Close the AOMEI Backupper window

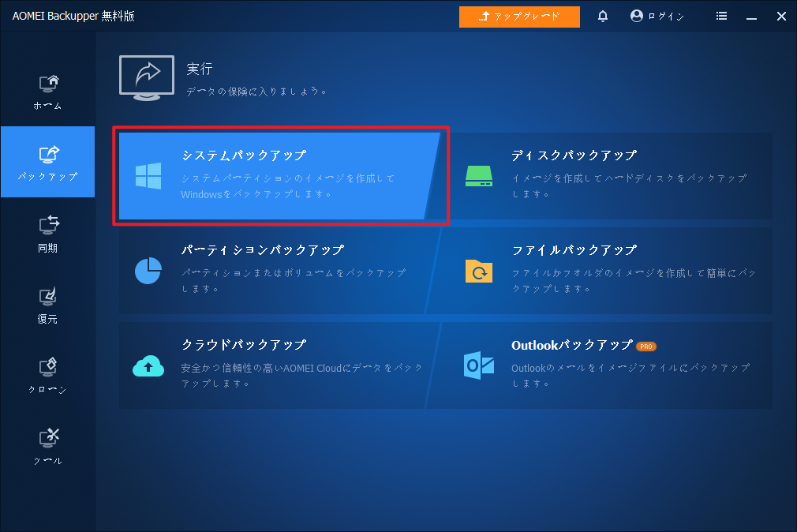click(782, 17)
